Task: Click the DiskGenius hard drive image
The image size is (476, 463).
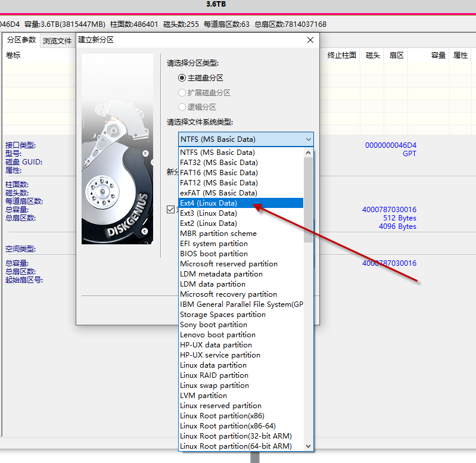Action: 117,149
